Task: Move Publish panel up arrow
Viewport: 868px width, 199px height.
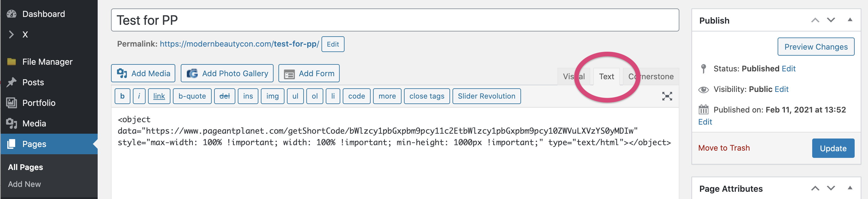Action: tap(815, 20)
